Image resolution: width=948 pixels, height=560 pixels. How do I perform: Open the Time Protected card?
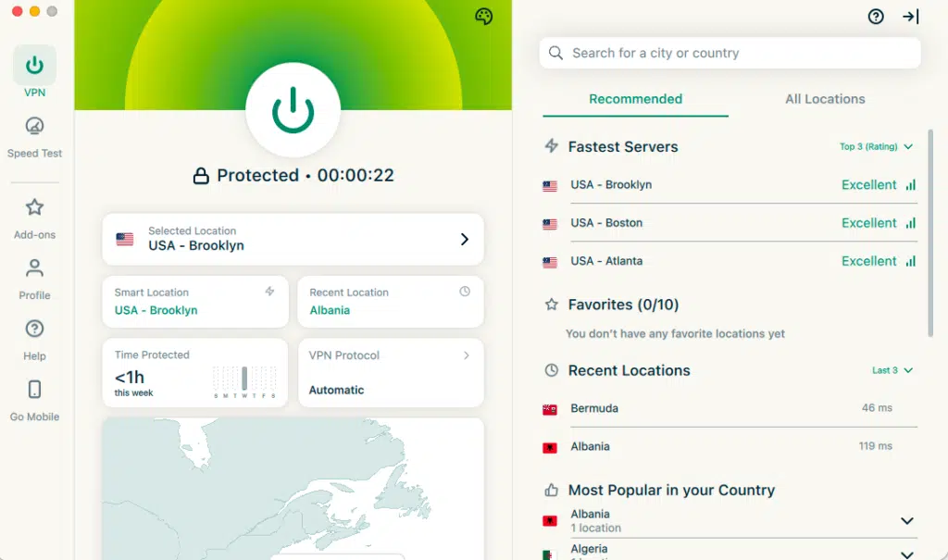pyautogui.click(x=195, y=372)
